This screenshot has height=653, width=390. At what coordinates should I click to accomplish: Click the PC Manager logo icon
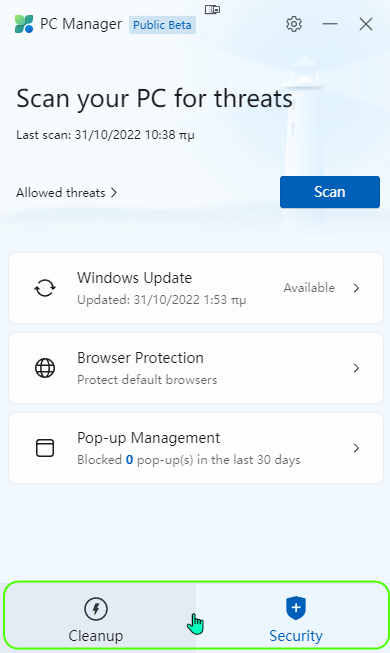tap(24, 24)
